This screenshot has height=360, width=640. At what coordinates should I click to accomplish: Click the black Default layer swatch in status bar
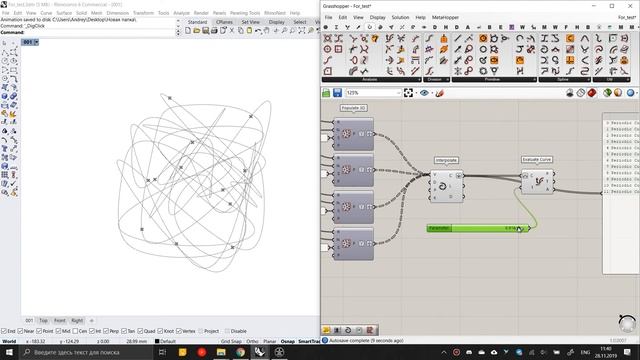point(157,341)
